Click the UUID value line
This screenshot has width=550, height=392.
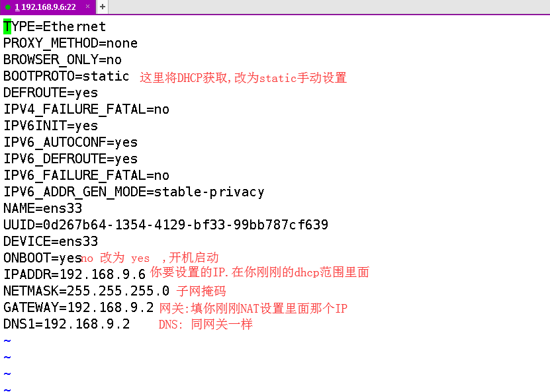coord(165,225)
